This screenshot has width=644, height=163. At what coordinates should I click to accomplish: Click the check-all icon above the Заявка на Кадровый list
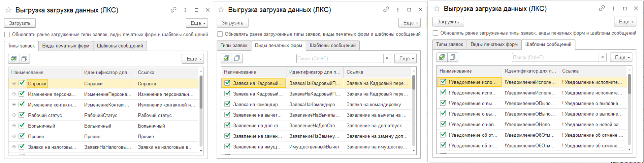click(x=226, y=58)
